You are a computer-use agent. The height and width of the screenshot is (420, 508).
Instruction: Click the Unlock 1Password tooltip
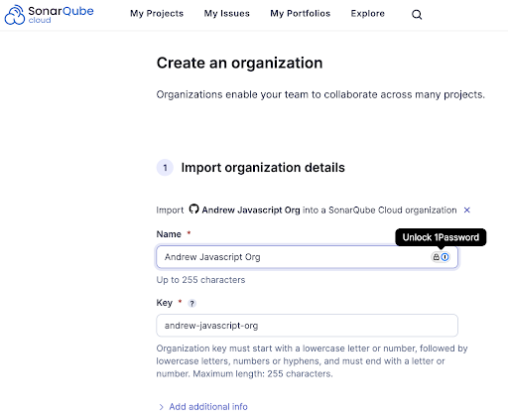click(441, 237)
